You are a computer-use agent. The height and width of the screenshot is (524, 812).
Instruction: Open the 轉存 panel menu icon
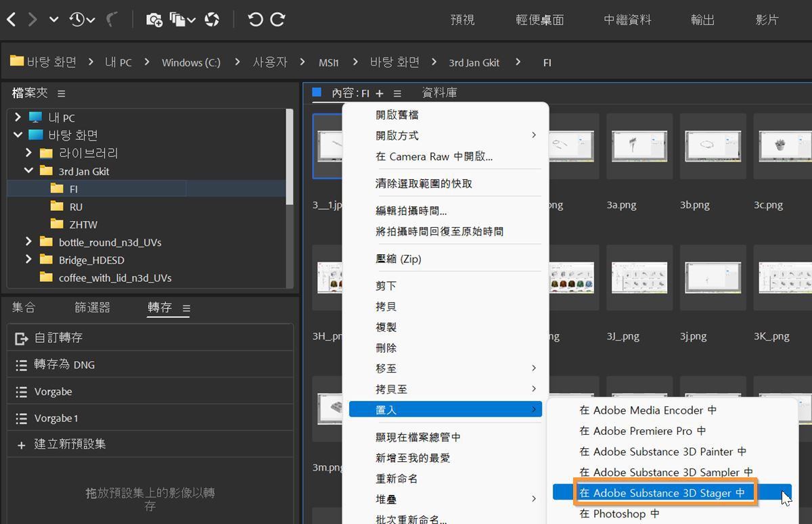coord(186,308)
